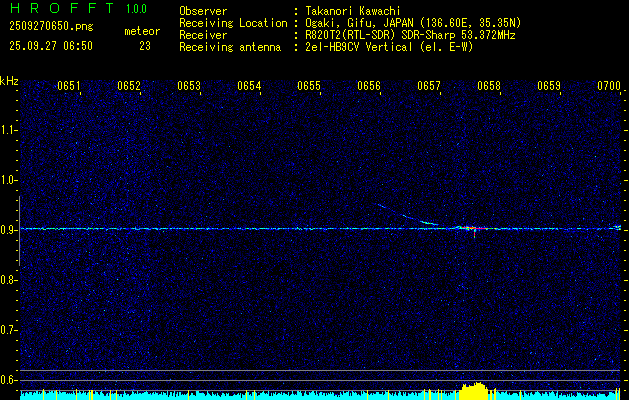The width and height of the screenshot is (629, 400).
Task: Click the version number 1.0.0
Action: [136, 9]
